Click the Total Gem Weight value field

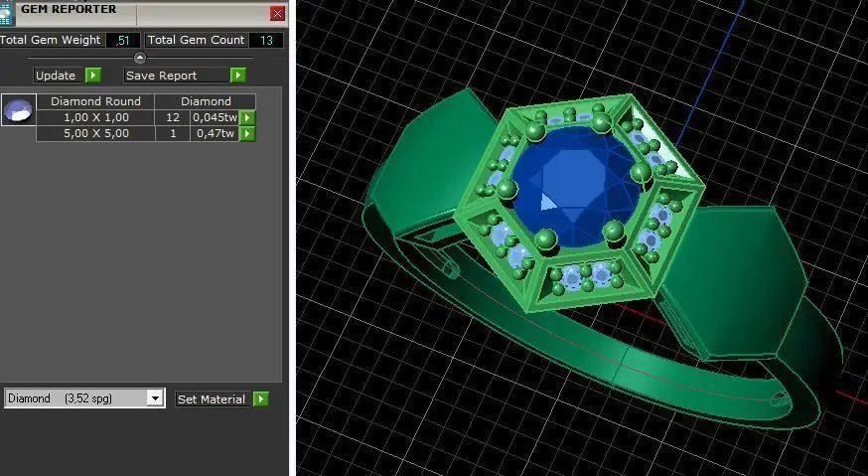(122, 40)
